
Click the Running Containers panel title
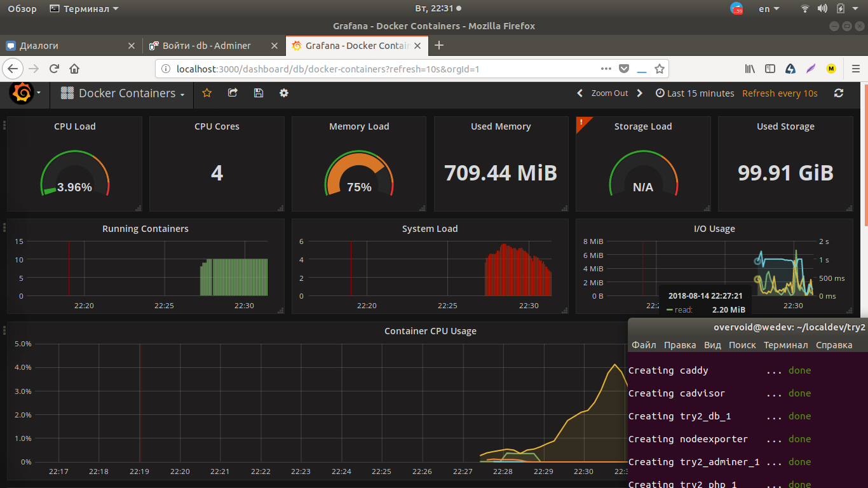click(146, 229)
